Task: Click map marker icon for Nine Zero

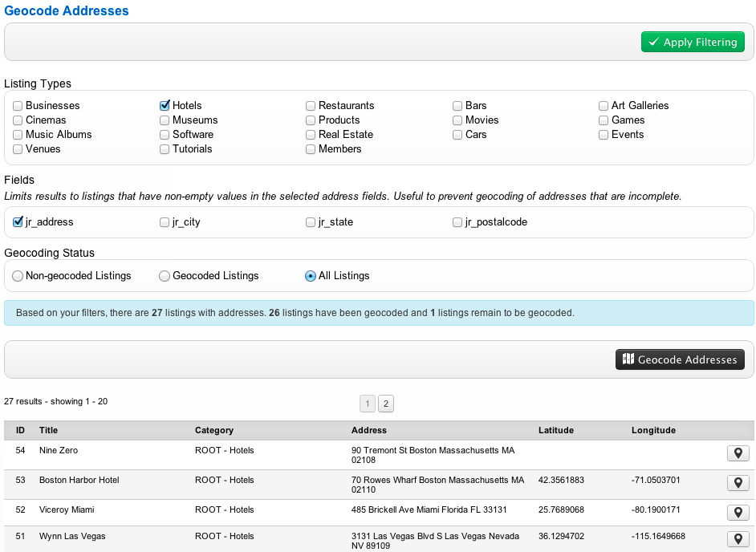Action: (738, 453)
